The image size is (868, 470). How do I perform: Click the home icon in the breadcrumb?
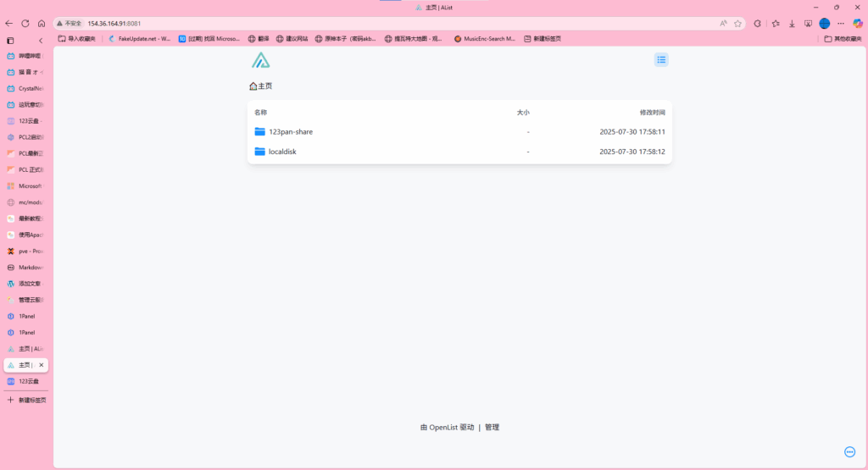point(253,86)
